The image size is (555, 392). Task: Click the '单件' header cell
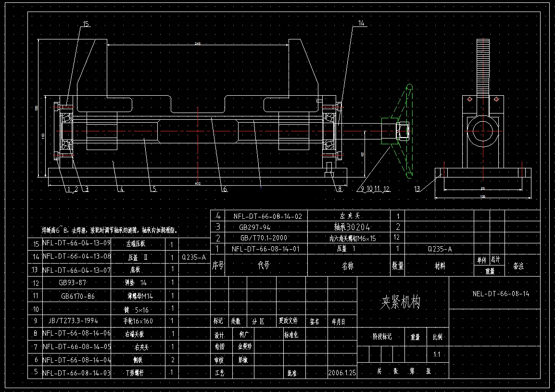(482, 260)
